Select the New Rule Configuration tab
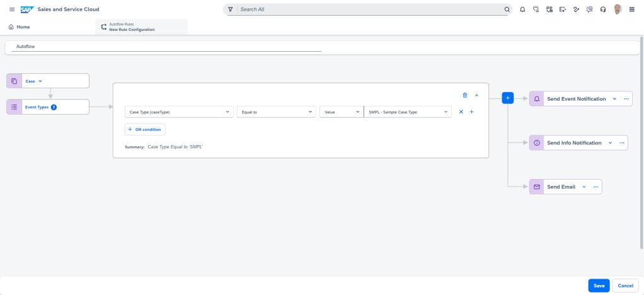 pos(142,26)
